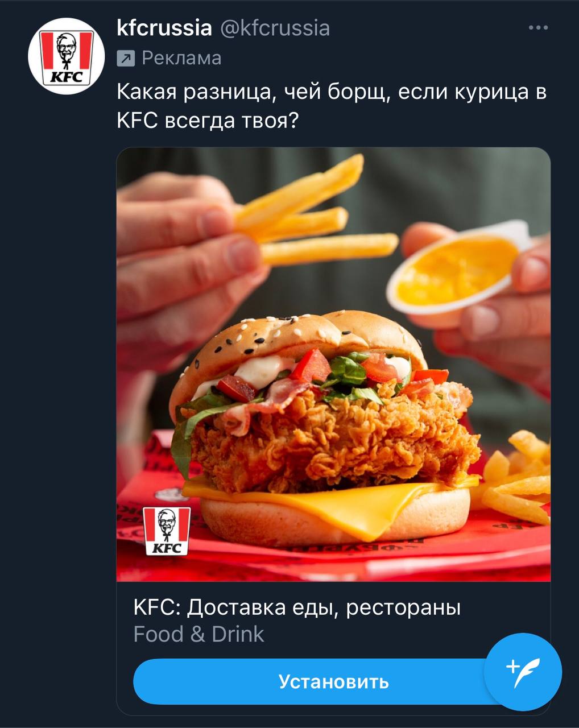The image size is (579, 728).
Task: Click the promoted arrow icon beside Реклама
Action: click(x=126, y=58)
